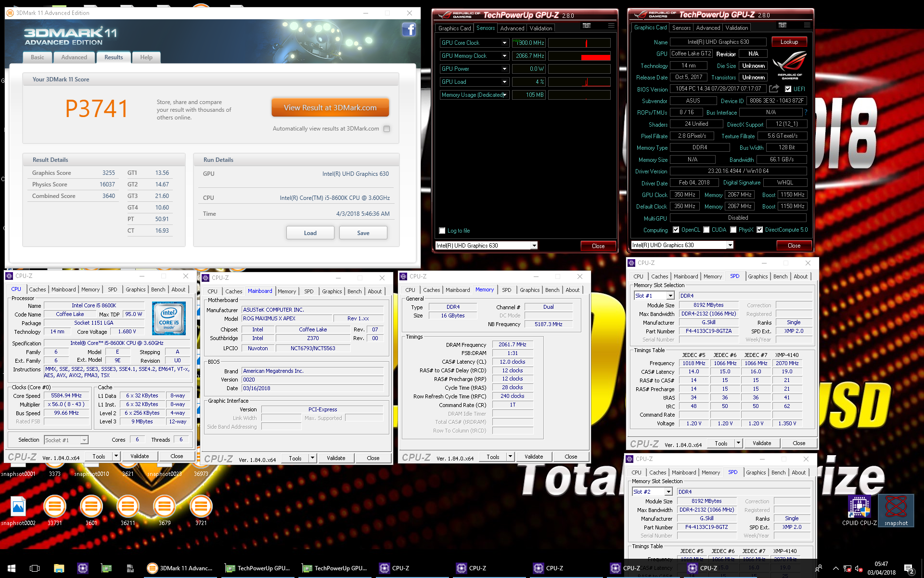Open File Explorer from the taskbar
This screenshot has height=578, width=924.
(59, 568)
